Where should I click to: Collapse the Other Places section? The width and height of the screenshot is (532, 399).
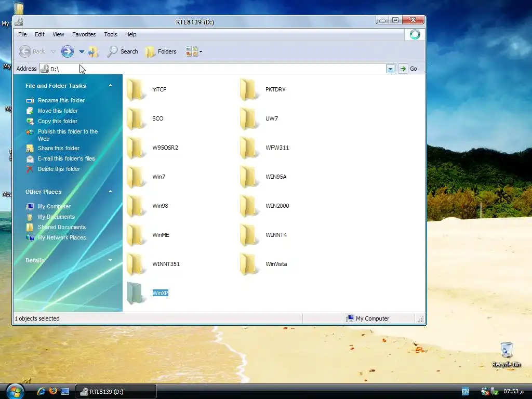tap(110, 192)
